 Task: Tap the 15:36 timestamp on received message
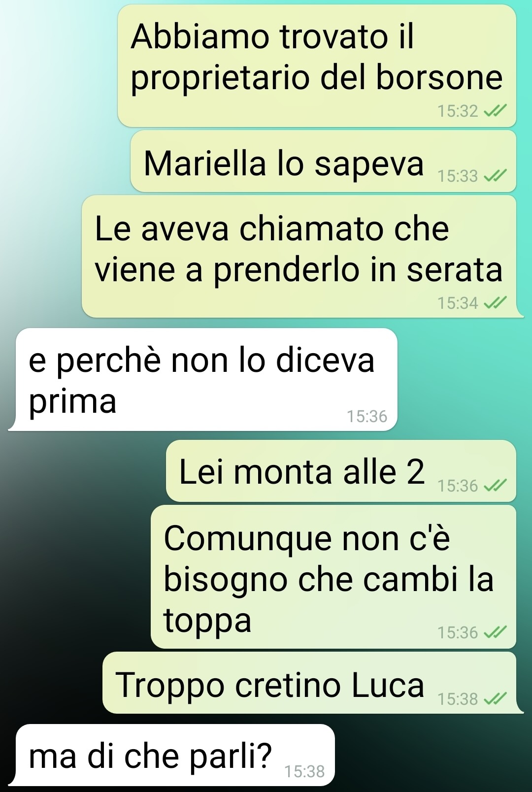367,416
